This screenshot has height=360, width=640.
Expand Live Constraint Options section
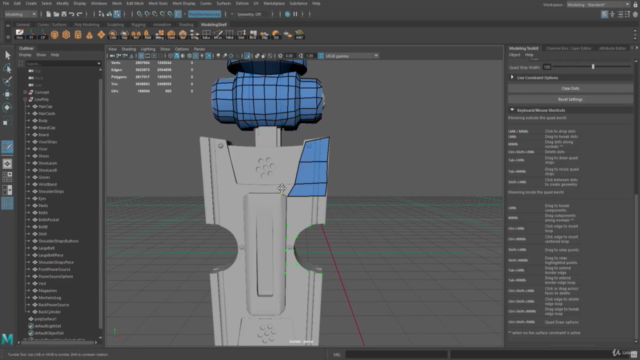click(512, 78)
